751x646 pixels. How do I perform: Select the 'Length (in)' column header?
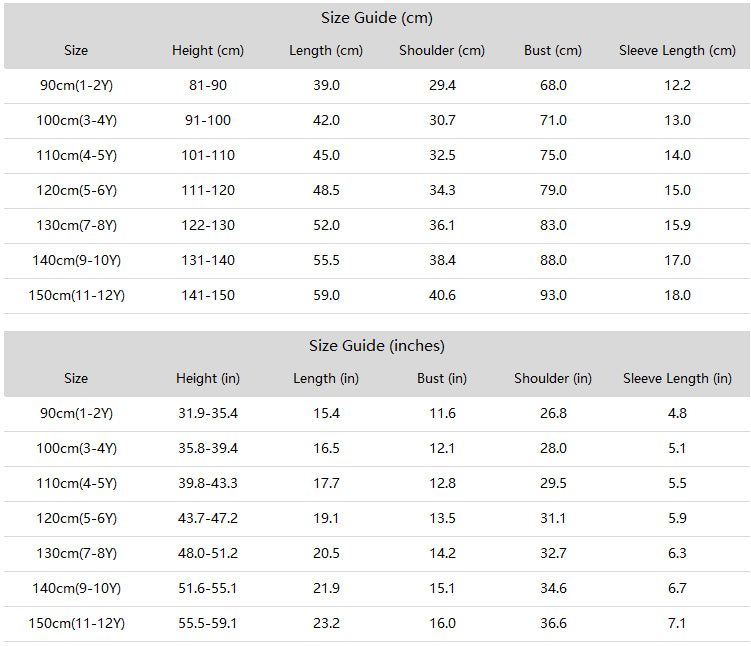pos(326,378)
